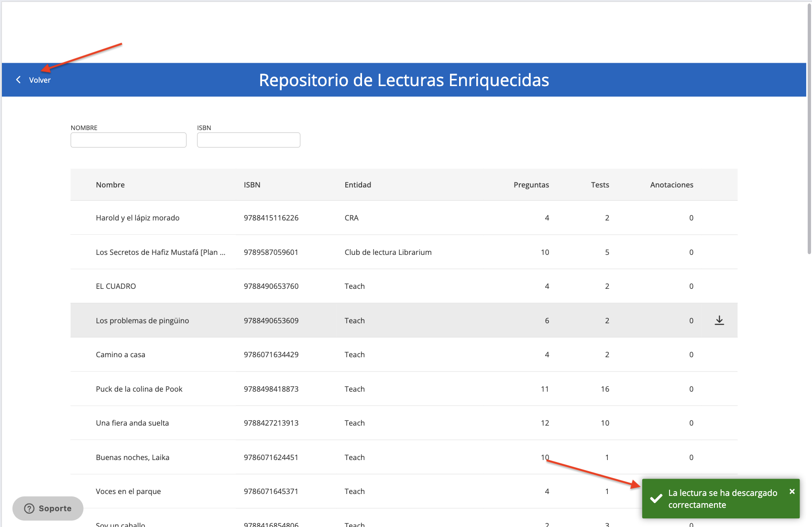Click the download success message text
812x527 pixels.
[x=723, y=499]
